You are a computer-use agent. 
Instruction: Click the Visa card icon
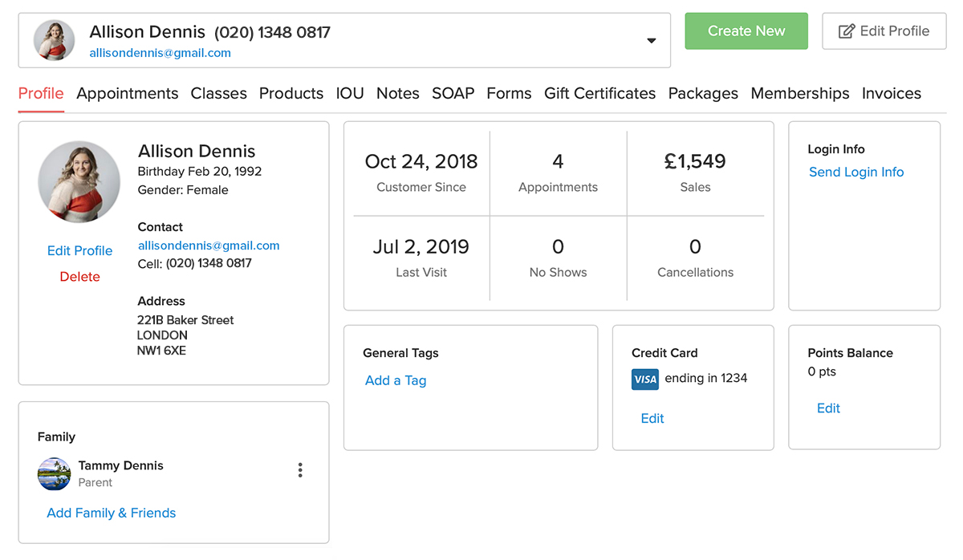645,379
